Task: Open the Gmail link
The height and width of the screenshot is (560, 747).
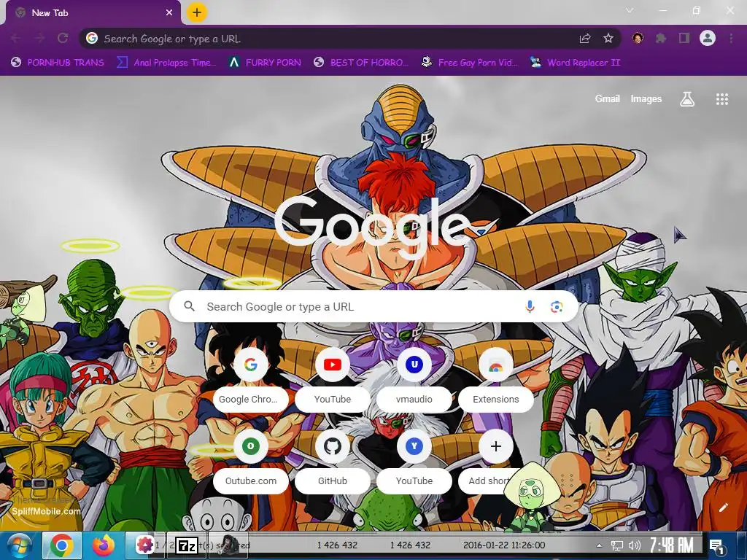Action: [608, 98]
